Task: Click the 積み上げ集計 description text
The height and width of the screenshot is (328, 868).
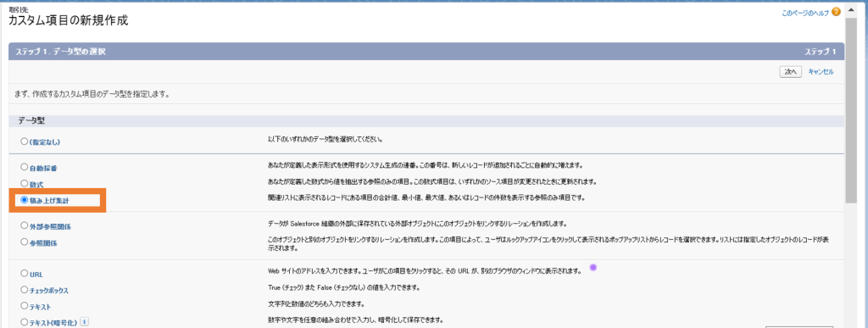Action: [426, 197]
